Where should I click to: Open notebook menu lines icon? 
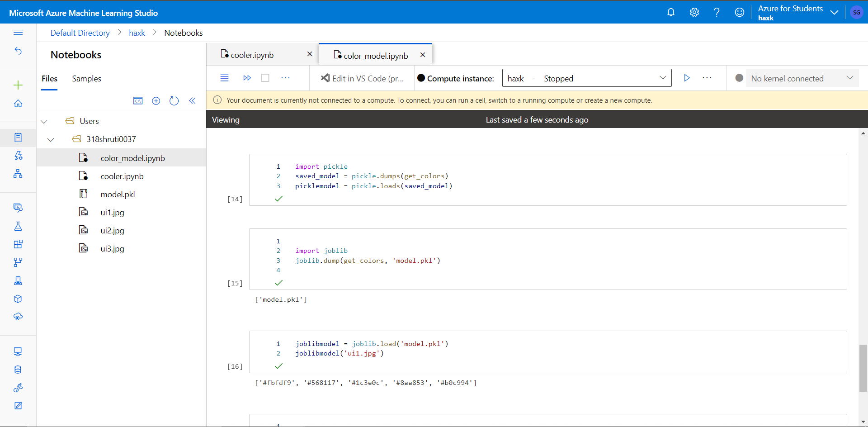tap(224, 78)
